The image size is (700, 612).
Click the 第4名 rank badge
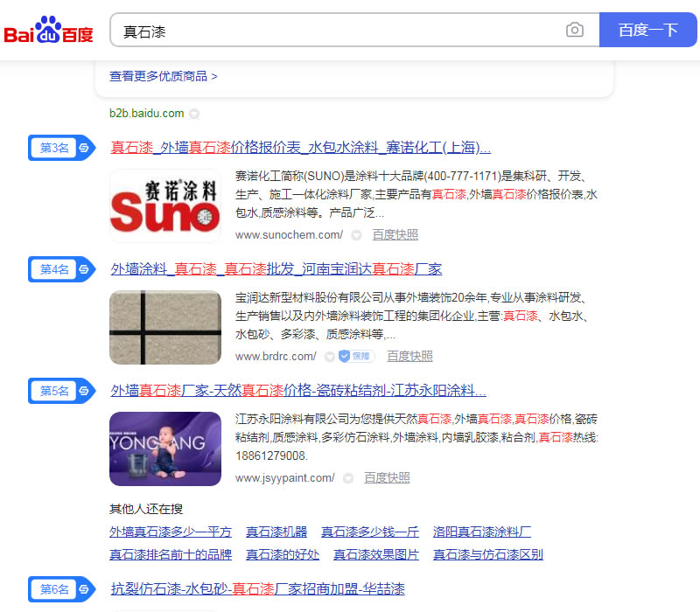(61, 269)
